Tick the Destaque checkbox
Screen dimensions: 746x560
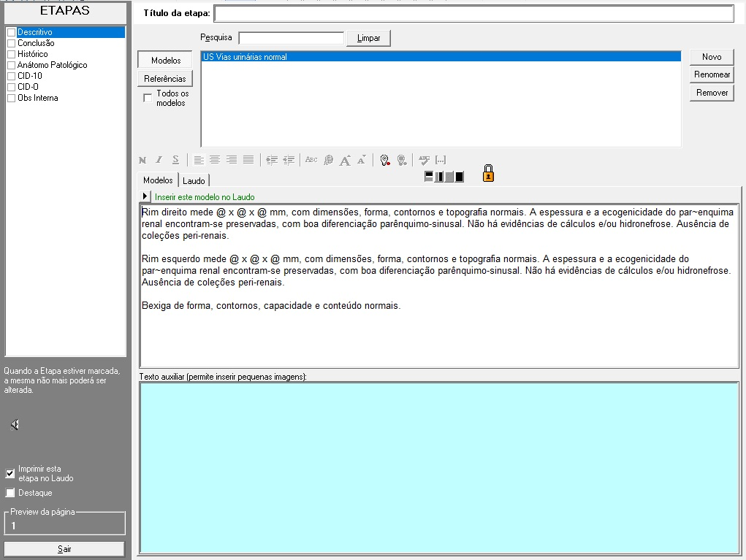[10, 493]
